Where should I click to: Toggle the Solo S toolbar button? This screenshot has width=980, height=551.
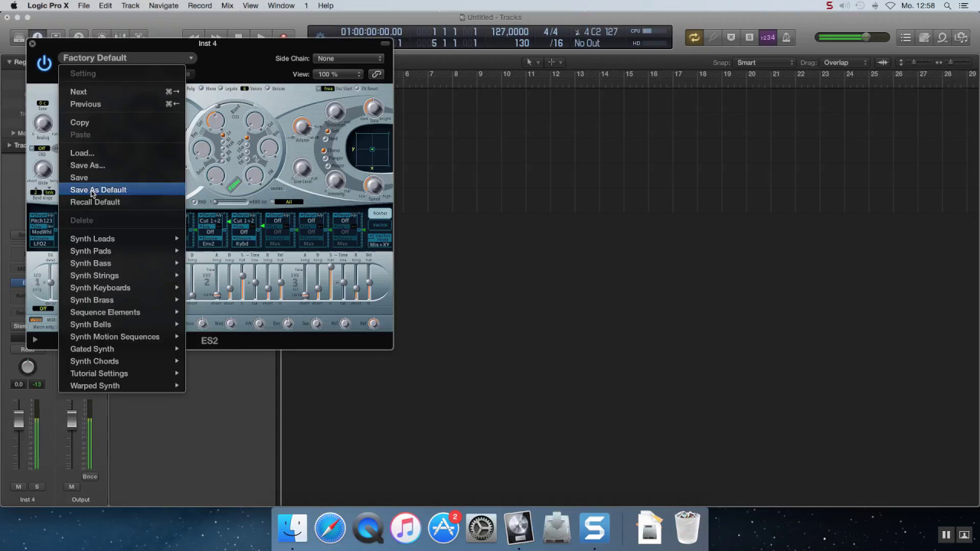pyautogui.click(x=750, y=37)
